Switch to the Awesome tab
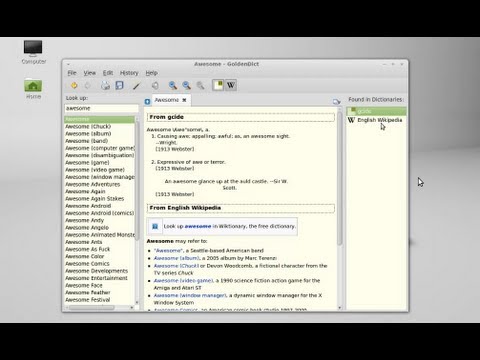 [x=167, y=100]
